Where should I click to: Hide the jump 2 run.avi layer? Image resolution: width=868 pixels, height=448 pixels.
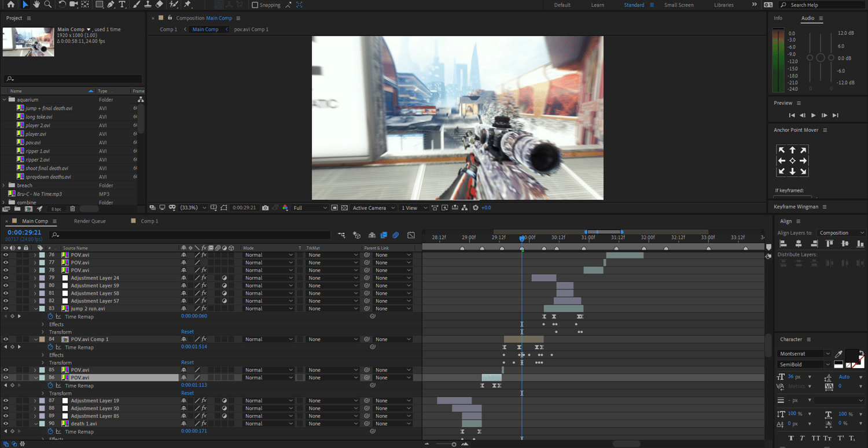[x=6, y=309]
